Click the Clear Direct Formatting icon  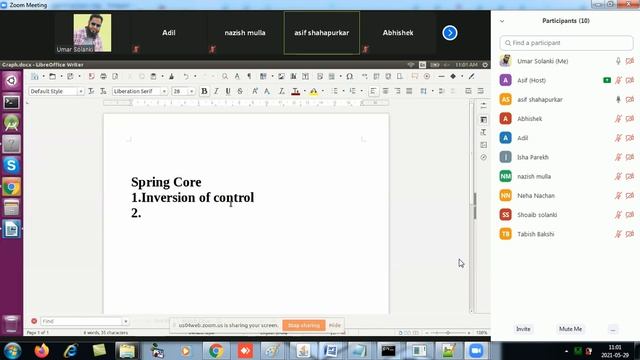[x=281, y=91]
